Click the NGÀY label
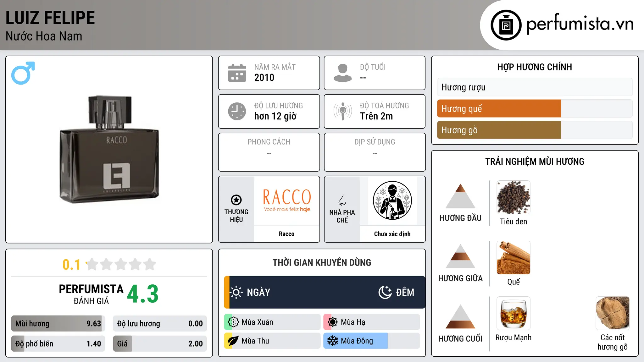 258,293
